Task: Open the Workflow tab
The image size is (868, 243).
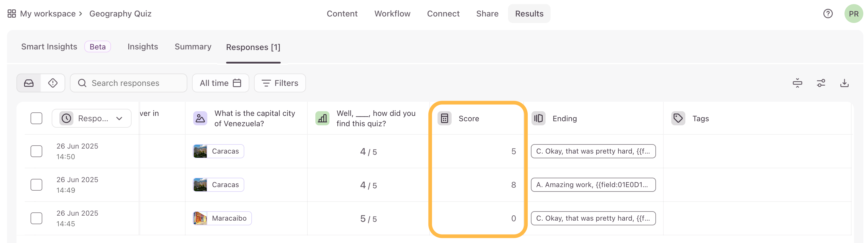Action: click(392, 14)
